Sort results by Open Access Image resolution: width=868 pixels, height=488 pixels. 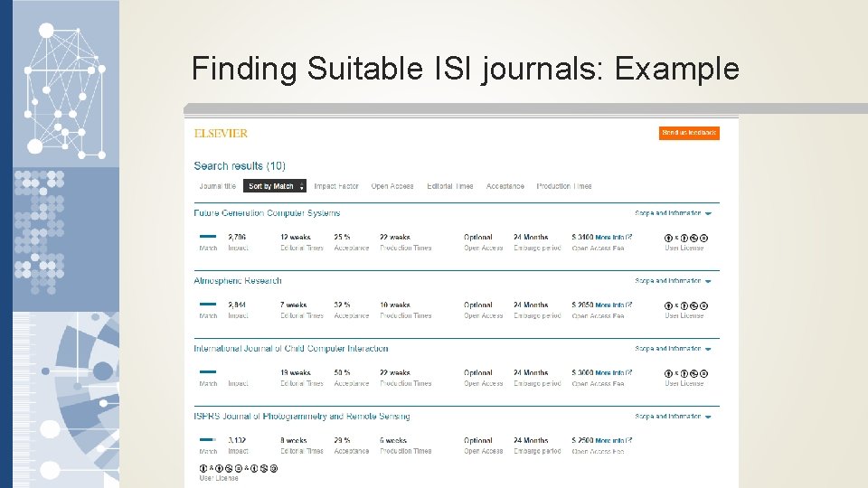[392, 186]
